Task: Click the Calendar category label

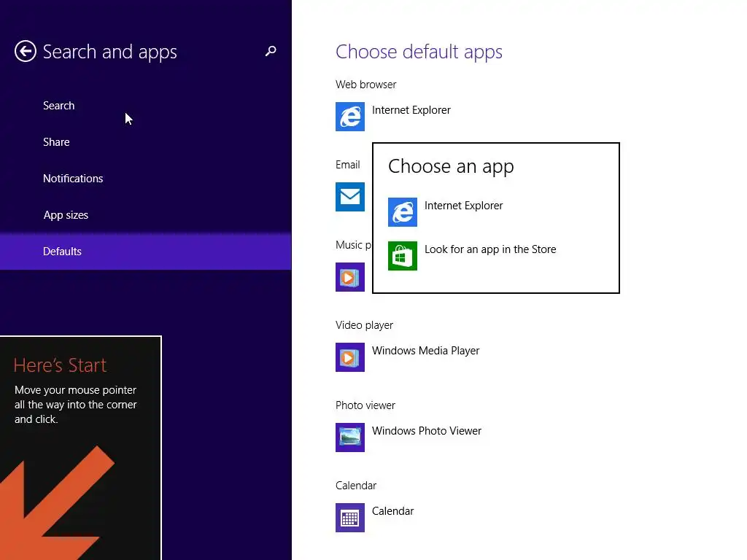Action: pos(356,486)
